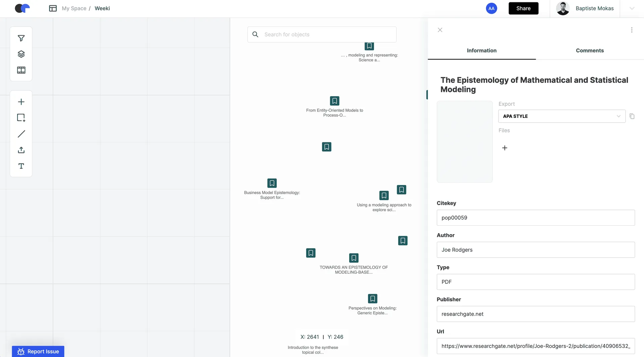Switch to the table view icon

coord(21,70)
